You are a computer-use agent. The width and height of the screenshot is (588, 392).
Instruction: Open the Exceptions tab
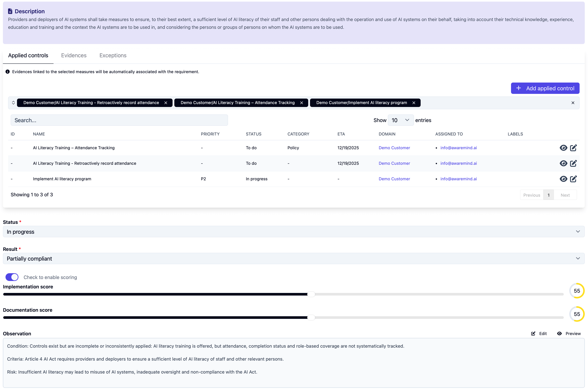click(113, 56)
